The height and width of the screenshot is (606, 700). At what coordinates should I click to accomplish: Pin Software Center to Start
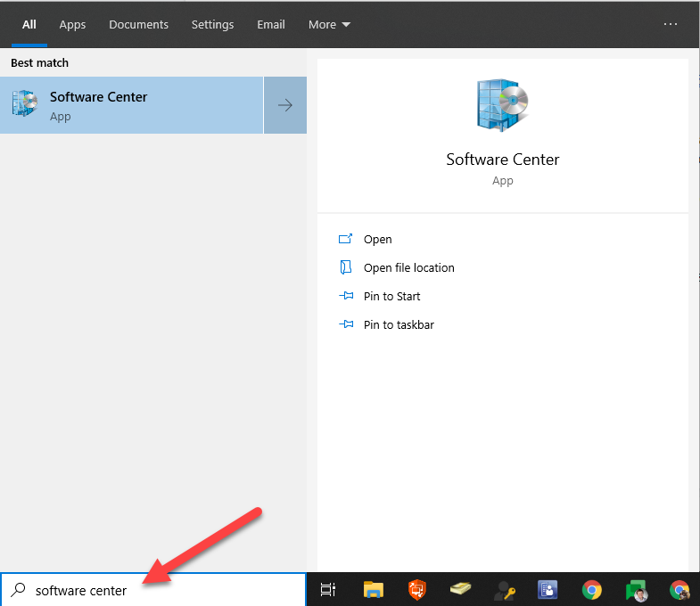pos(391,296)
